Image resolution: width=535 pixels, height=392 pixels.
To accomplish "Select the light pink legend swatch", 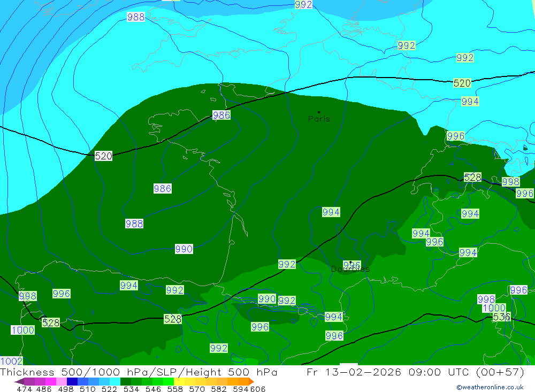I will (62, 381).
